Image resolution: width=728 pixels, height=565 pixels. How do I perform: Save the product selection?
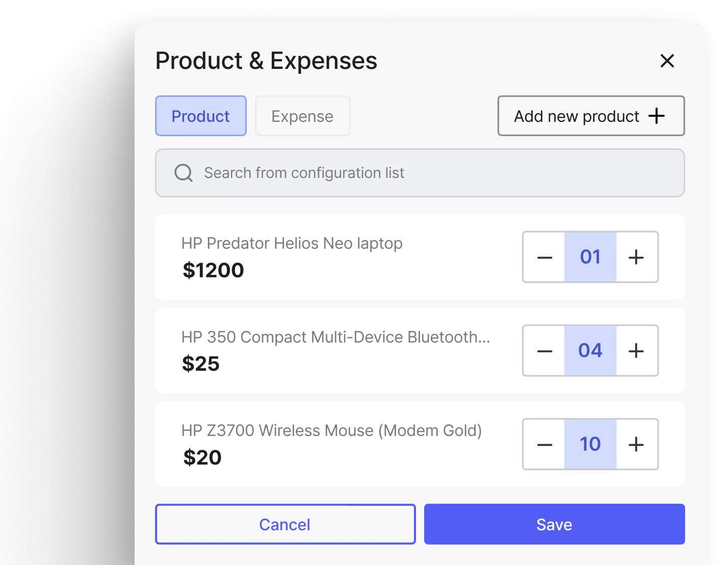554,524
